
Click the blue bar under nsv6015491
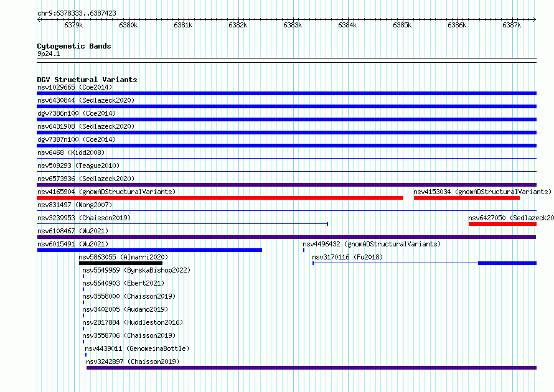pos(149,250)
